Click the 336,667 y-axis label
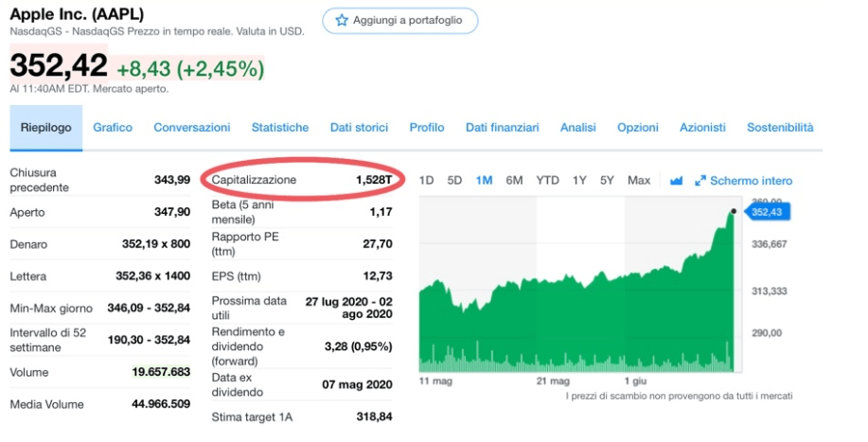 pyautogui.click(x=769, y=244)
